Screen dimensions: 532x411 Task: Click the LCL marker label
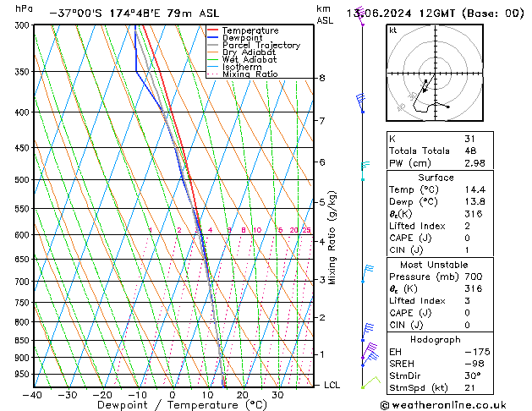(x=332, y=385)
